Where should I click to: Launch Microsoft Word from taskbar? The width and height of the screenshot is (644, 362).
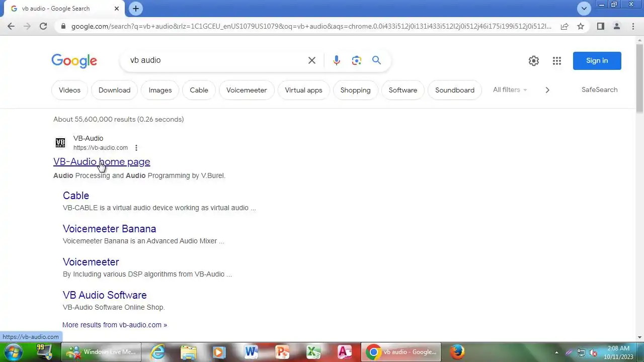tap(251, 352)
